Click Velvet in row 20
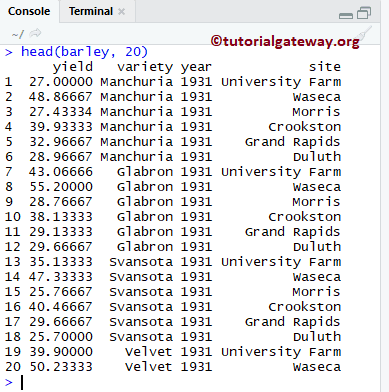389x392 pixels. tap(149, 367)
